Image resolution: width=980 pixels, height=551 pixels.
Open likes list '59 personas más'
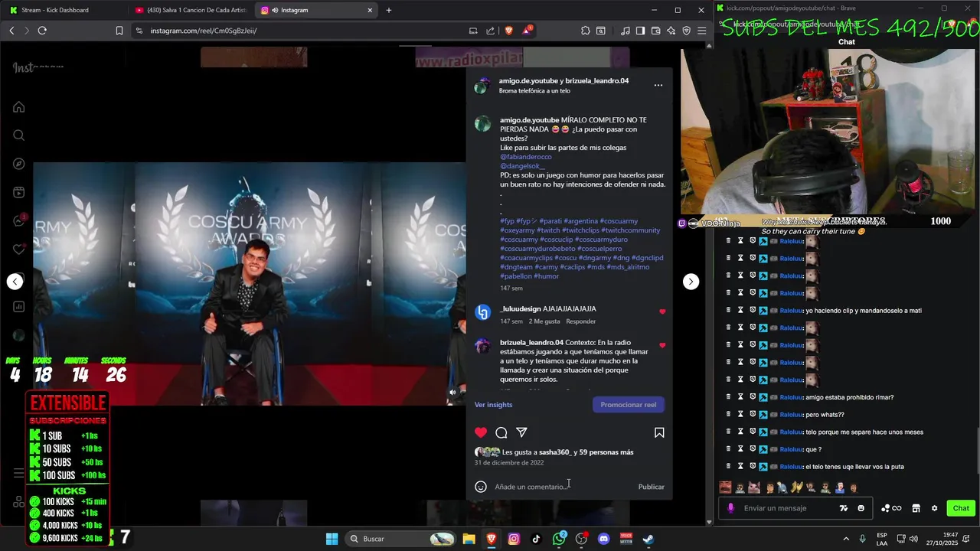[x=606, y=452]
